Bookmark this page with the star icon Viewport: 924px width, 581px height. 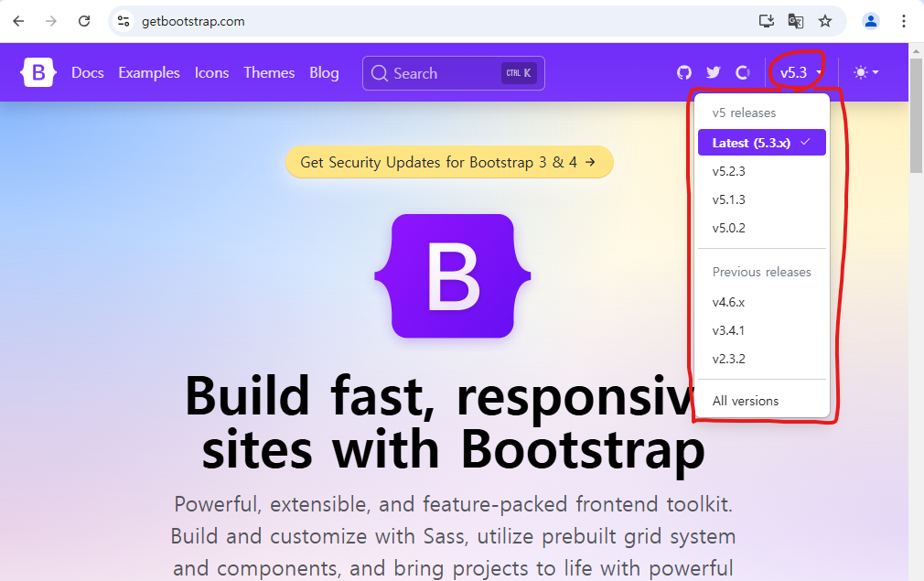tap(825, 21)
